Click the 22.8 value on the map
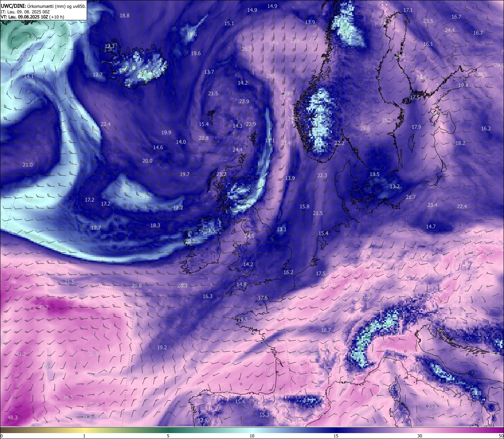Image resolution: width=504 pixels, height=439 pixels. 204,138
